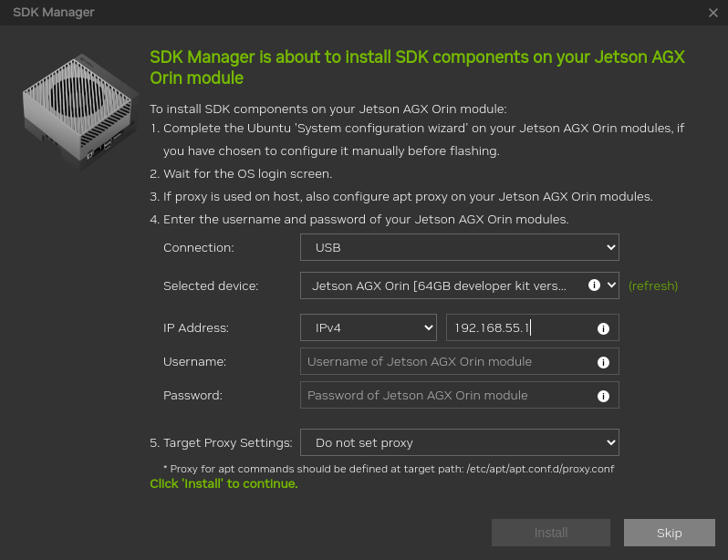Viewport: 728px width, 560px height.
Task: Show info for the Username field
Action: (603, 362)
